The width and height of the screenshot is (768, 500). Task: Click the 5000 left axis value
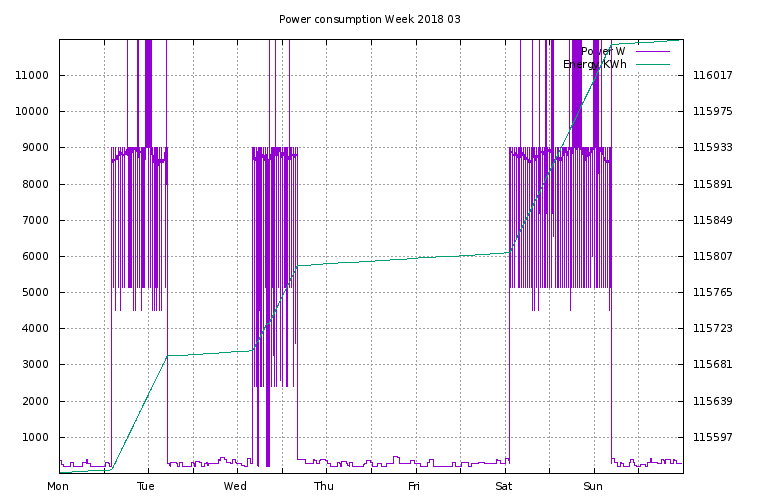tap(35, 293)
